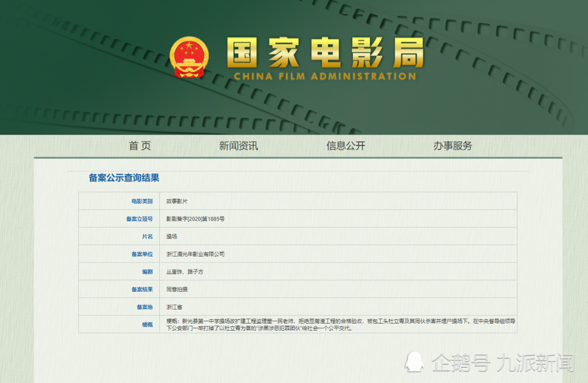This screenshot has width=588, height=383.
Task: Click the synopsis paragraph starting 梗概：新光县
Action: tap(341, 325)
